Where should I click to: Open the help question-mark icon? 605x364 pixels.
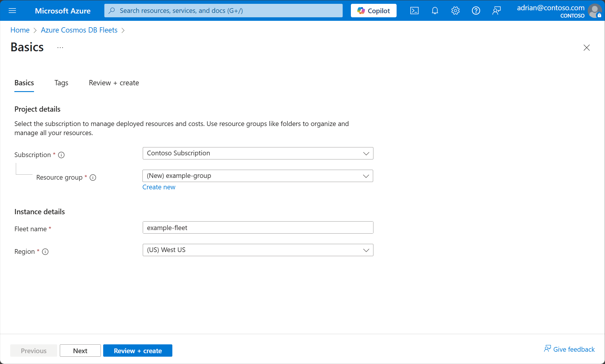tap(476, 11)
